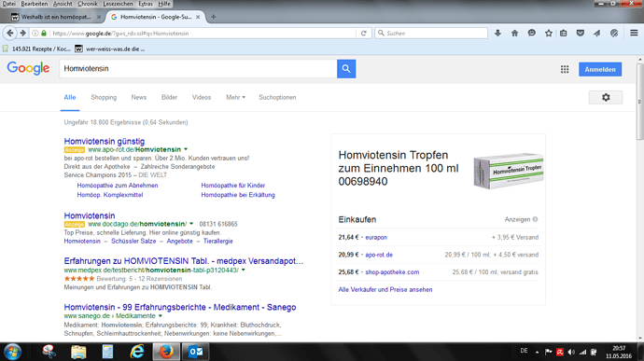The image size is (644, 361).
Task: Open the medpex Erfahrungen zu HOMVIOTENSIN result
Action: pos(184,261)
